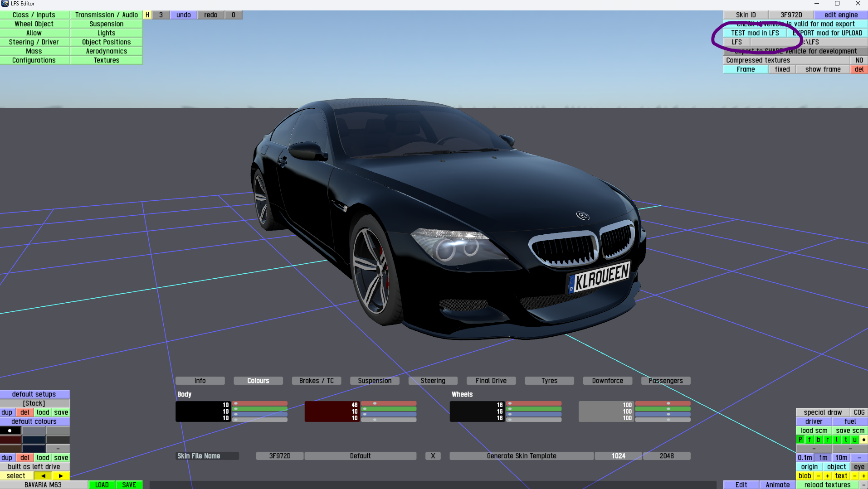This screenshot has width=868, height=489.
Task: Toggle the driver display
Action: tap(814, 421)
